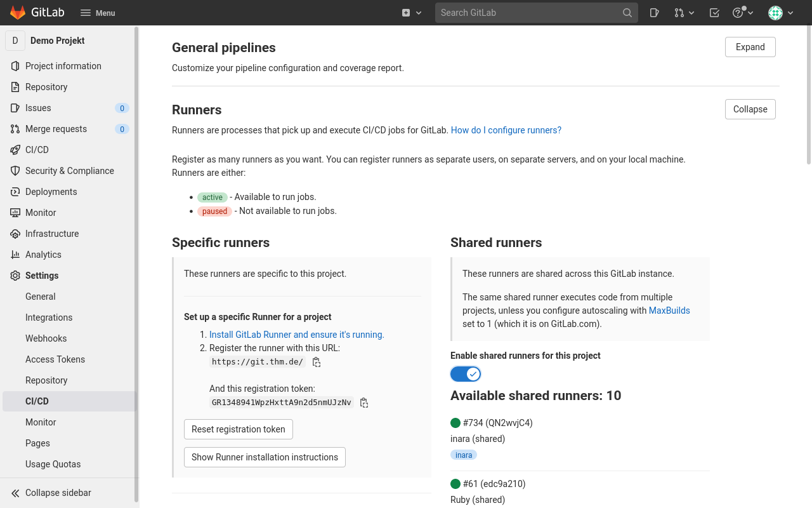Screen dimensions: 812x508
Task: Open the To-Do list icon
Action: pos(714,13)
